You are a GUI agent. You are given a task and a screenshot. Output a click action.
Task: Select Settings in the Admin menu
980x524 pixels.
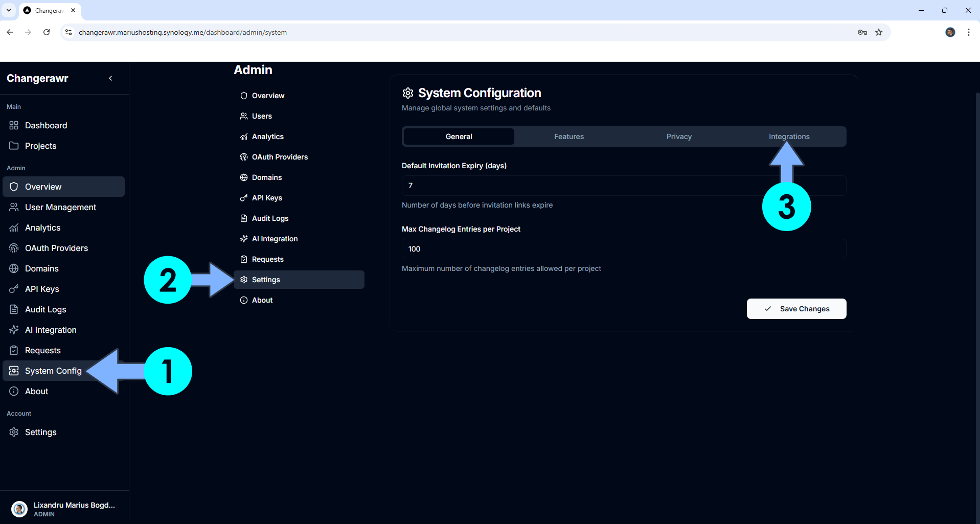(299, 280)
